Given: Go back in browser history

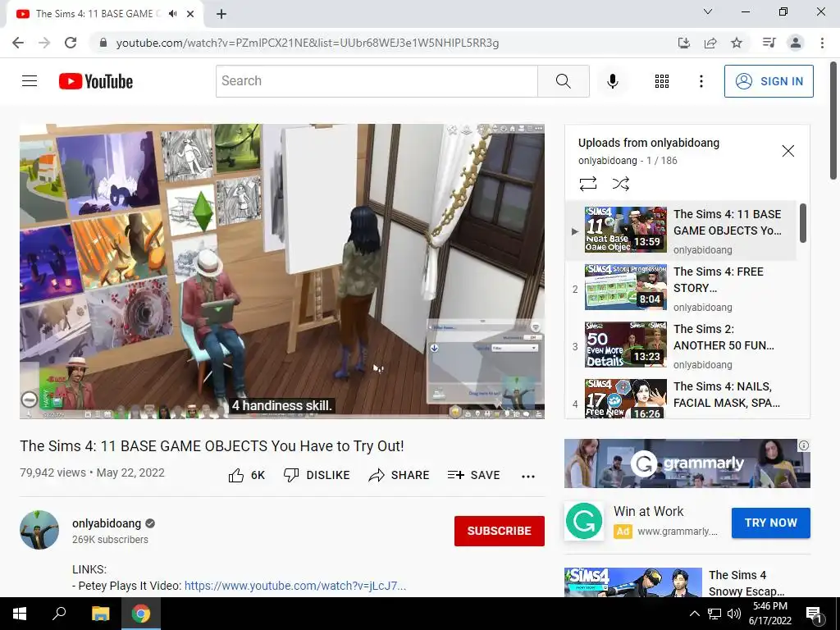Looking at the screenshot, I should (18, 43).
